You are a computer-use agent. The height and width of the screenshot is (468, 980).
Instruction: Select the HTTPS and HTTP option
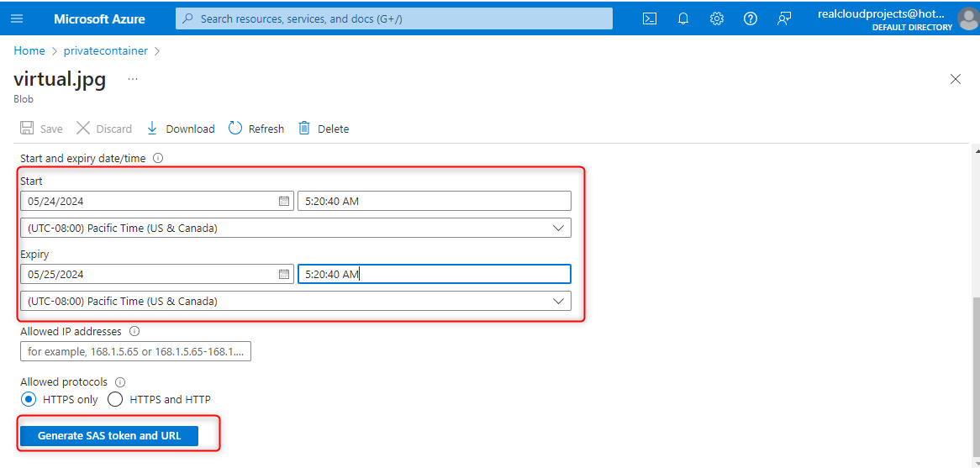coord(115,400)
